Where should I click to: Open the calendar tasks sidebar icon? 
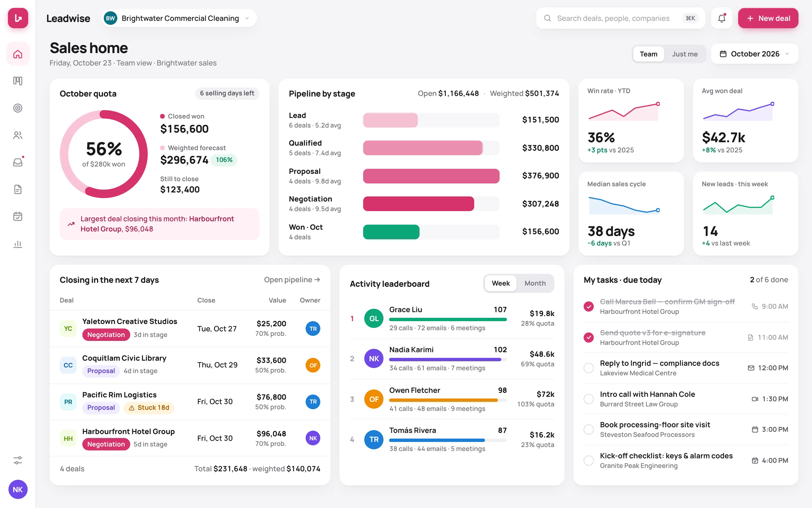(18, 216)
